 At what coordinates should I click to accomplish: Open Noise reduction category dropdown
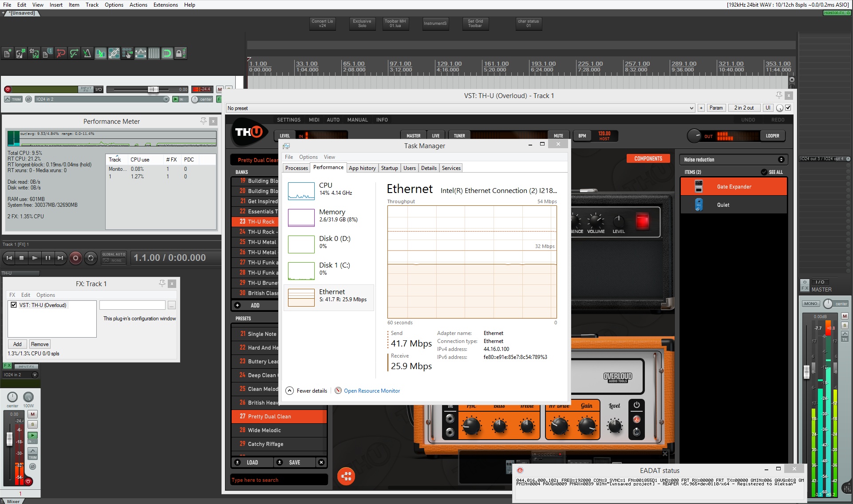[x=734, y=160]
